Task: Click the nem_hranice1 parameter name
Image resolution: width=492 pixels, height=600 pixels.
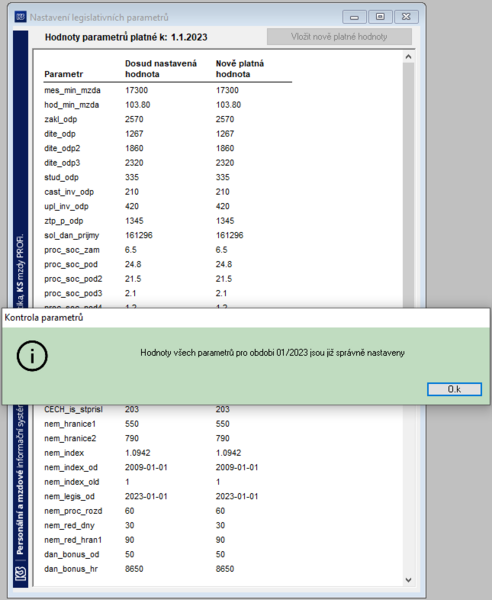Action: coord(70,424)
